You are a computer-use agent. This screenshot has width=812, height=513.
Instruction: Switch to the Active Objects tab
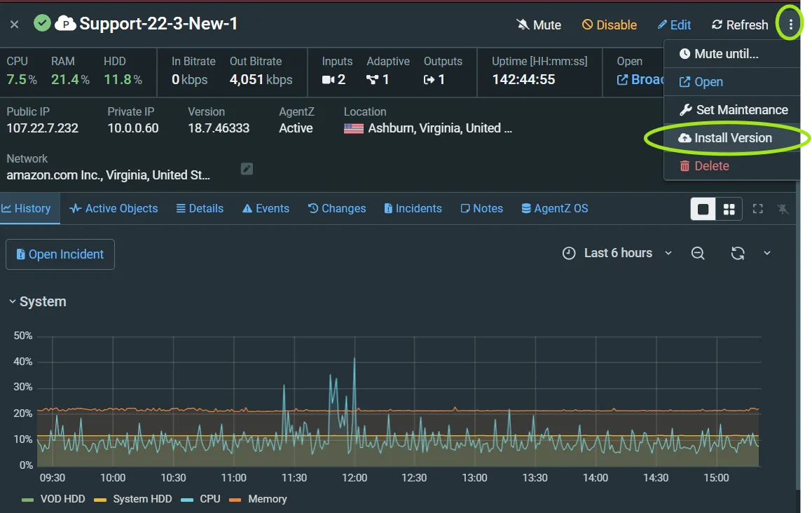click(x=113, y=208)
